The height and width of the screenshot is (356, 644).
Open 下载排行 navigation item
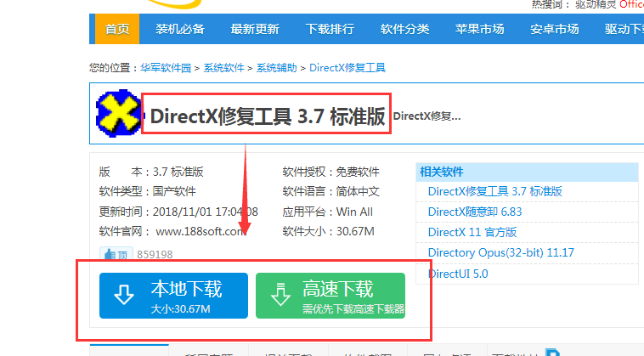(x=330, y=29)
